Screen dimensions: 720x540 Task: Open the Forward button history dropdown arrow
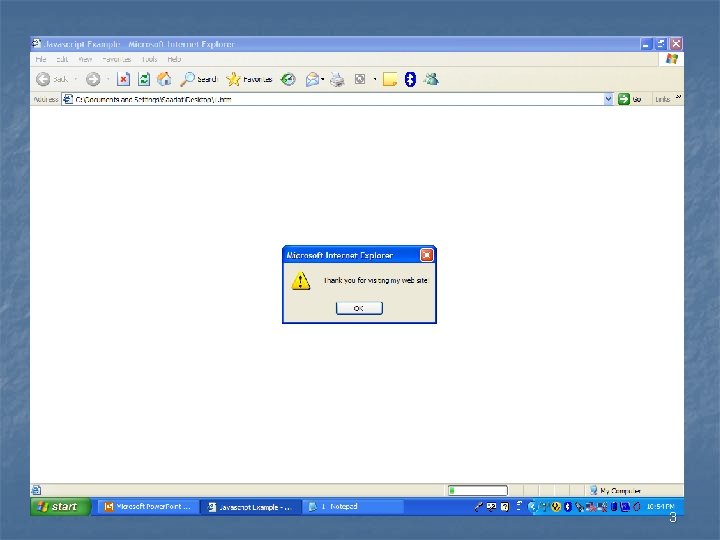coord(108,79)
